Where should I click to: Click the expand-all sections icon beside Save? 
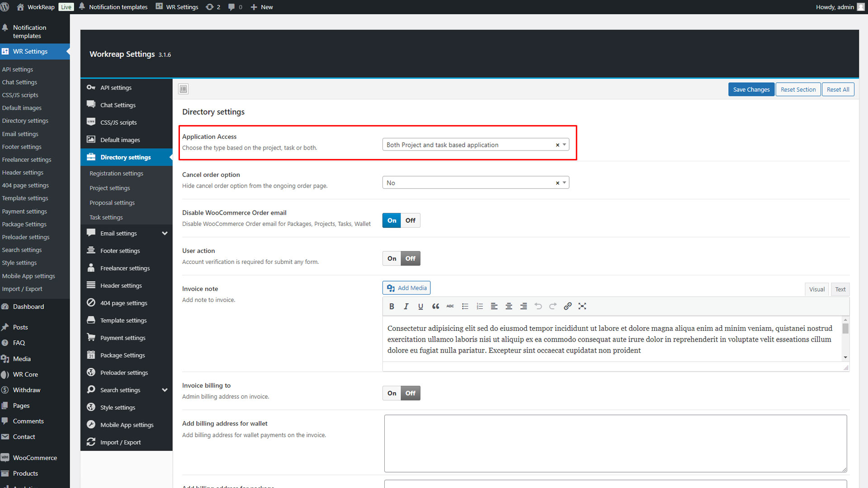pos(183,89)
